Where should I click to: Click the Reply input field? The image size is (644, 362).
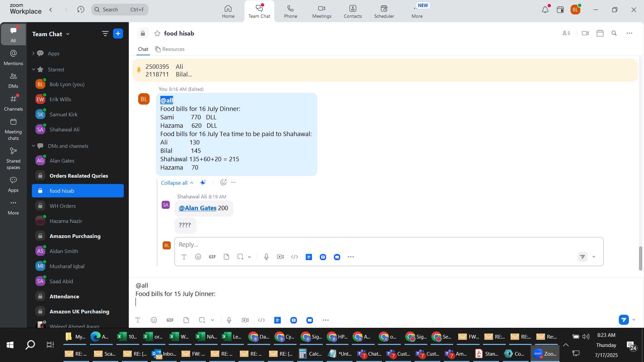click(389, 244)
